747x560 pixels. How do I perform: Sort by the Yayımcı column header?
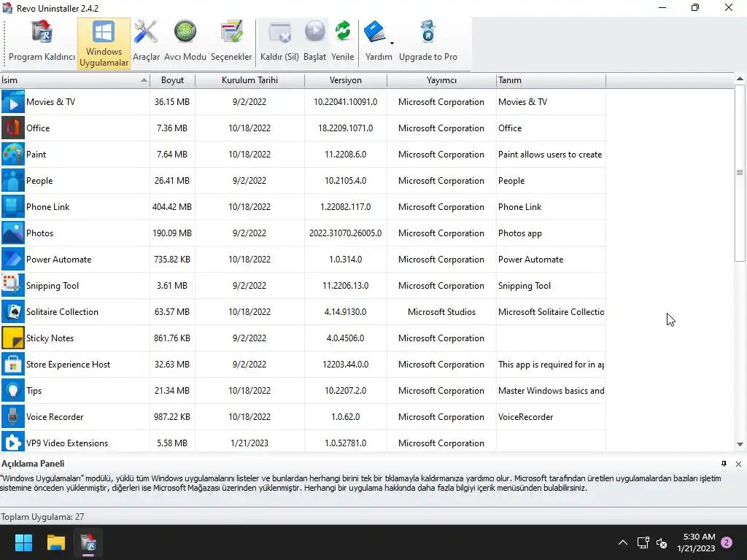click(x=441, y=80)
